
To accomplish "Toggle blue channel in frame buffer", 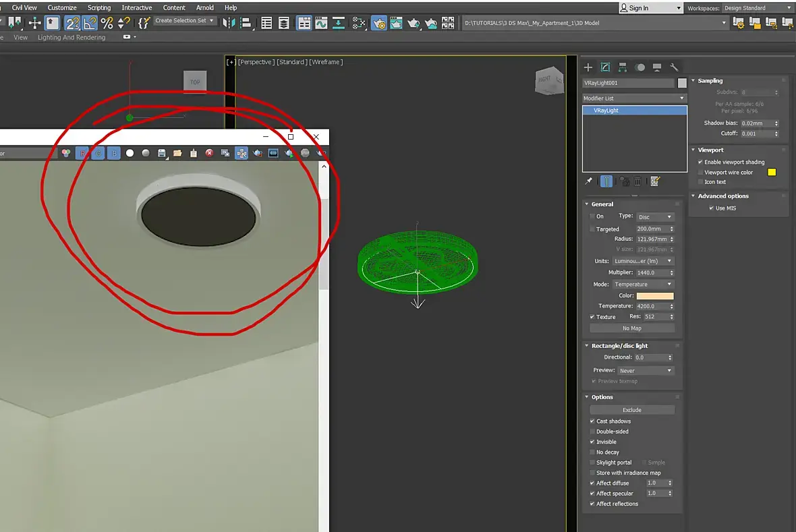I will (114, 153).
